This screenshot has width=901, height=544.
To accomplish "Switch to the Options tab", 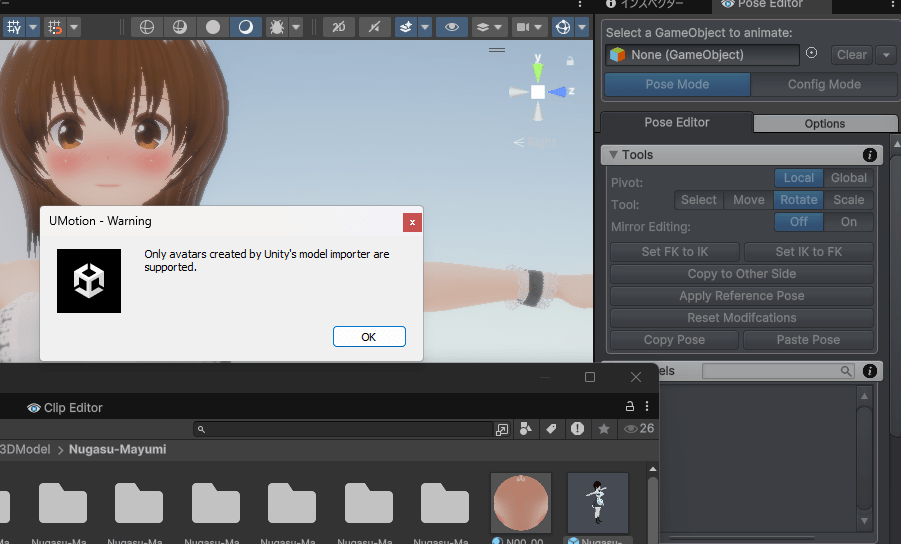I will [x=825, y=124].
